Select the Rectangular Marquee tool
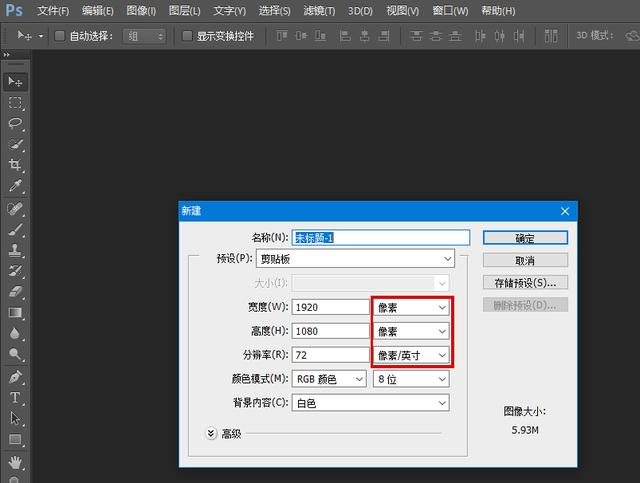The image size is (640, 483). tap(15, 102)
